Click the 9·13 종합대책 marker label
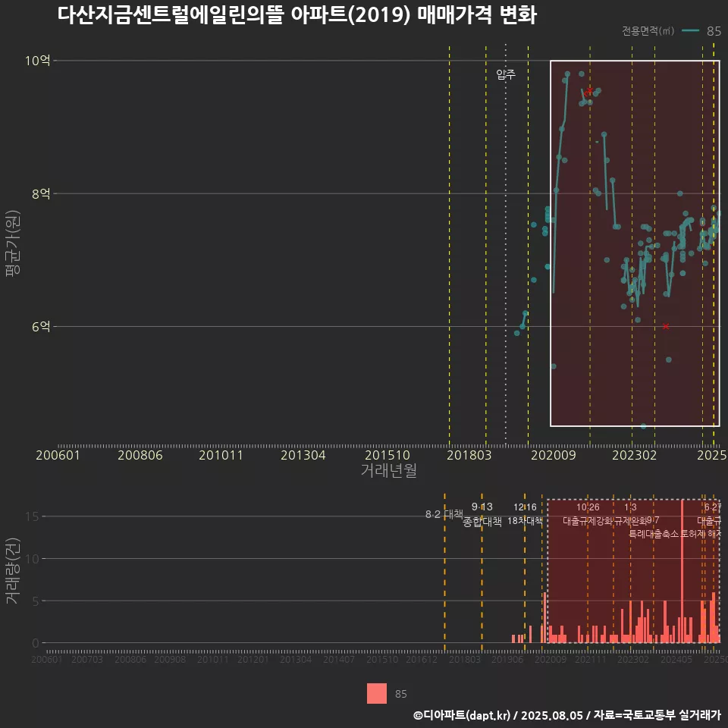 pos(482,514)
